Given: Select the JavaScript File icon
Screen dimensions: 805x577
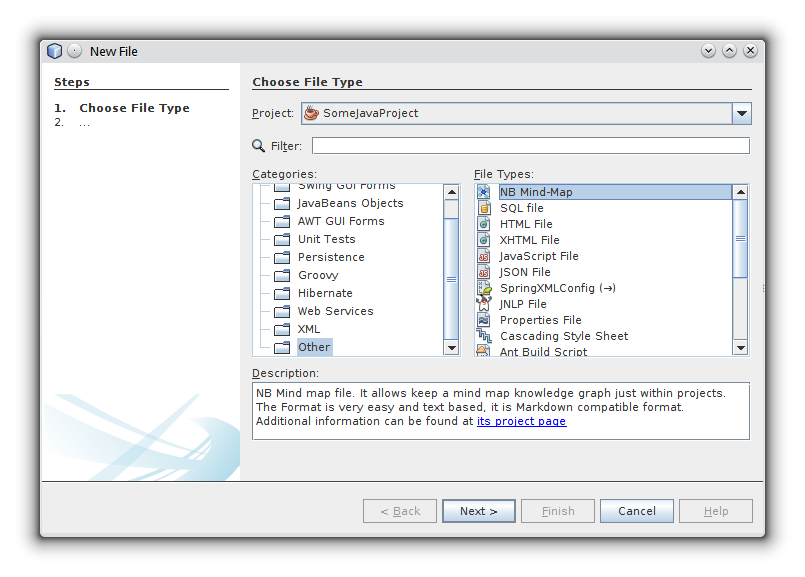Looking at the screenshot, I should pyautogui.click(x=484, y=256).
